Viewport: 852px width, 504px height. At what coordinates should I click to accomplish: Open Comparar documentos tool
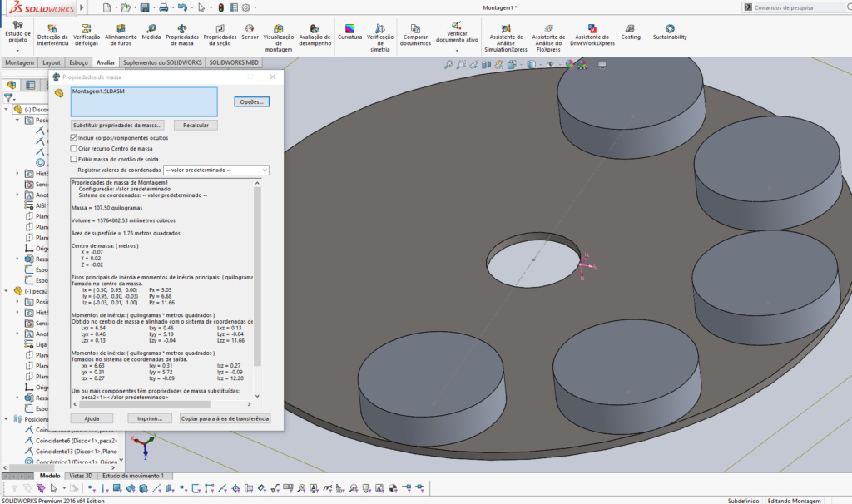415,35
